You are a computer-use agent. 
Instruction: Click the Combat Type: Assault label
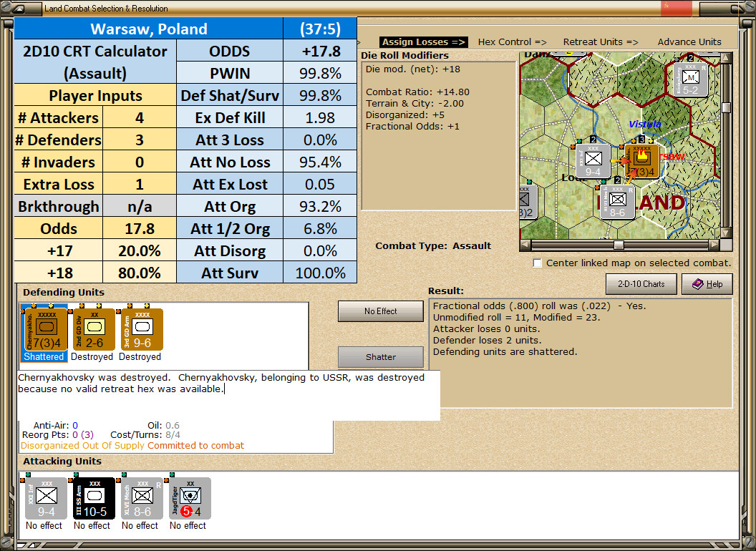click(433, 246)
